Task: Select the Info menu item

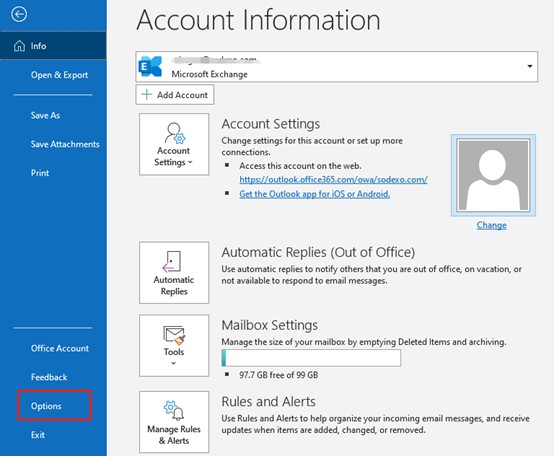Action: click(53, 46)
